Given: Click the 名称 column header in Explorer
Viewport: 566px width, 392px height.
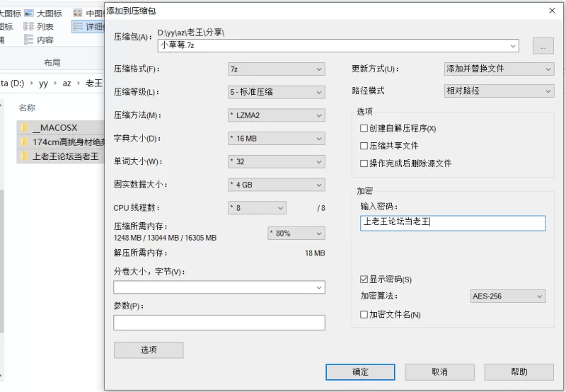Looking at the screenshot, I should 27,108.
